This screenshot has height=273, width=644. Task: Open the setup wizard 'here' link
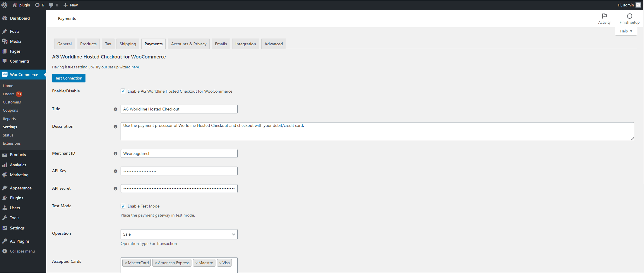pyautogui.click(x=136, y=67)
